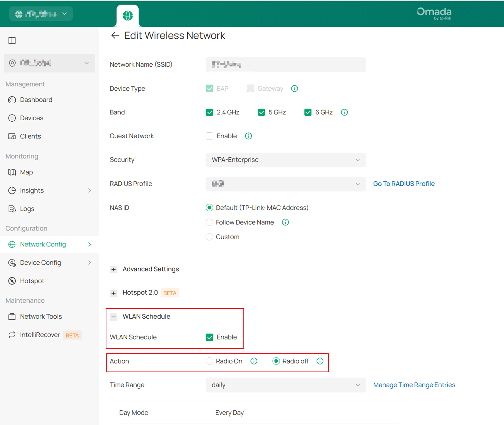Viewport: 504px width, 425px height.
Task: Enable the Guest Network checkbox
Action: [x=209, y=136]
